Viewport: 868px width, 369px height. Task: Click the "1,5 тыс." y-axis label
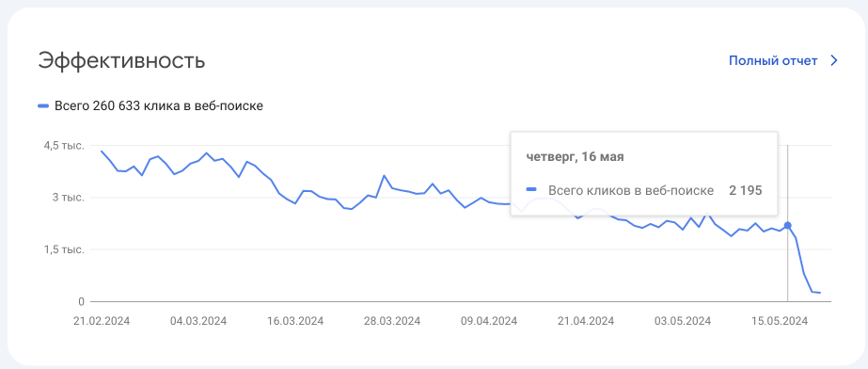point(64,249)
